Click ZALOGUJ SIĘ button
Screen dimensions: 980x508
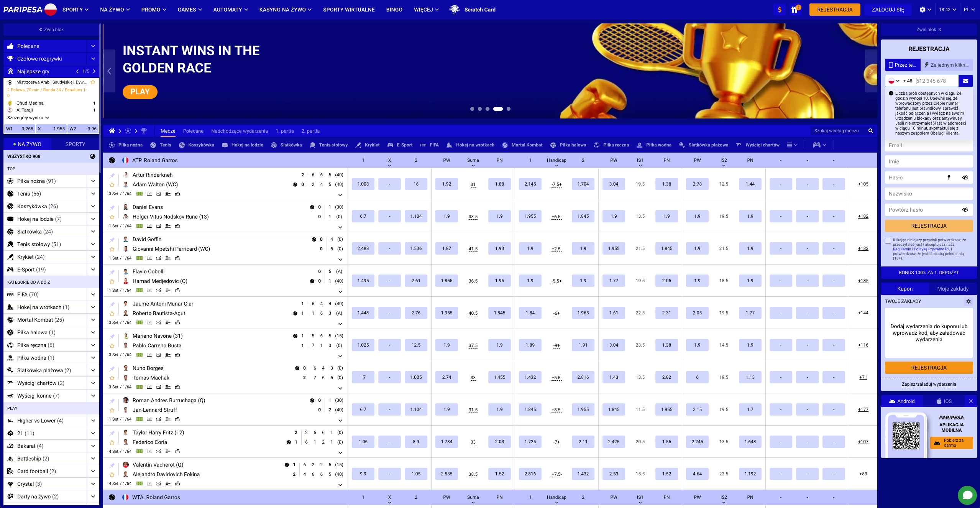pyautogui.click(x=888, y=10)
